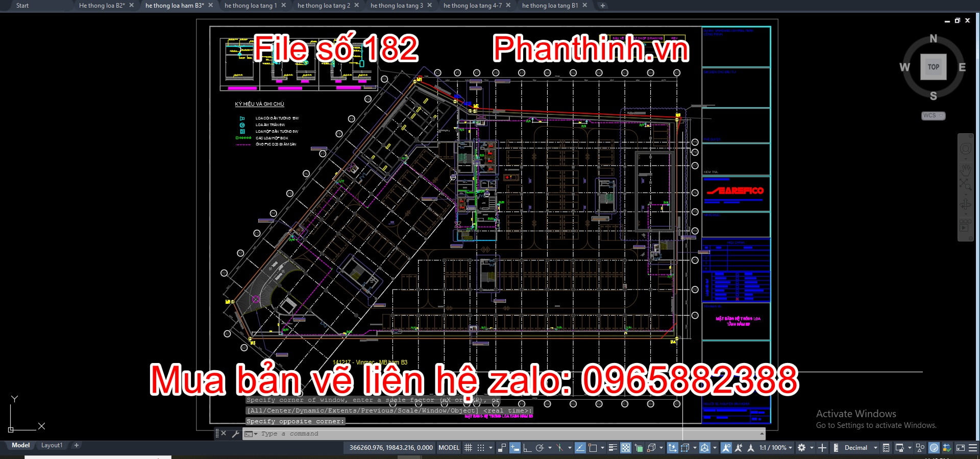Screen dimensions: 980x459
Task: Open the Start tab
Action: tap(22, 5)
